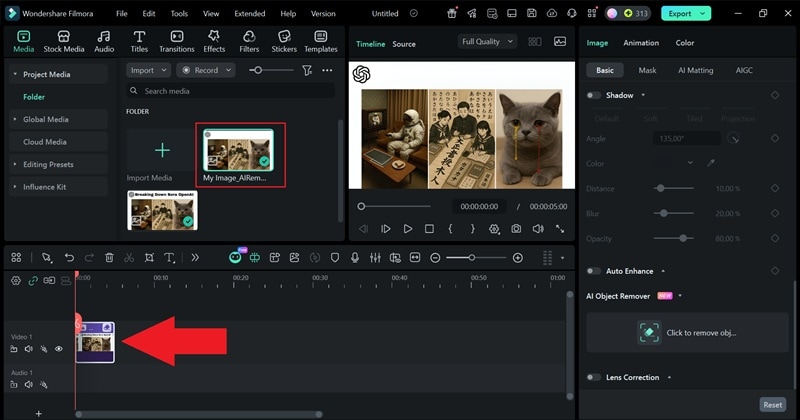800x420 pixels.
Task: Open the media panel more options
Action: coord(327,70)
